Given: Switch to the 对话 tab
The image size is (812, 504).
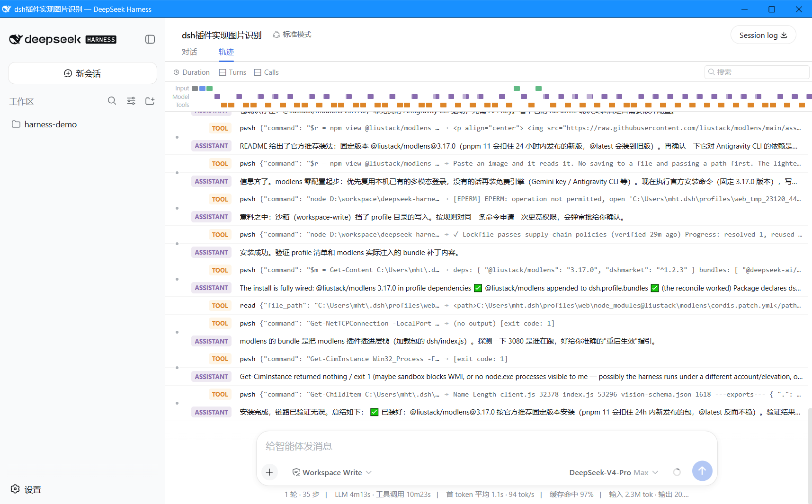Looking at the screenshot, I should [x=189, y=52].
